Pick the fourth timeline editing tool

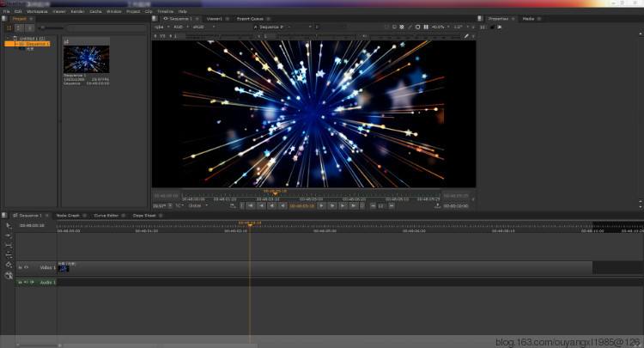9,255
